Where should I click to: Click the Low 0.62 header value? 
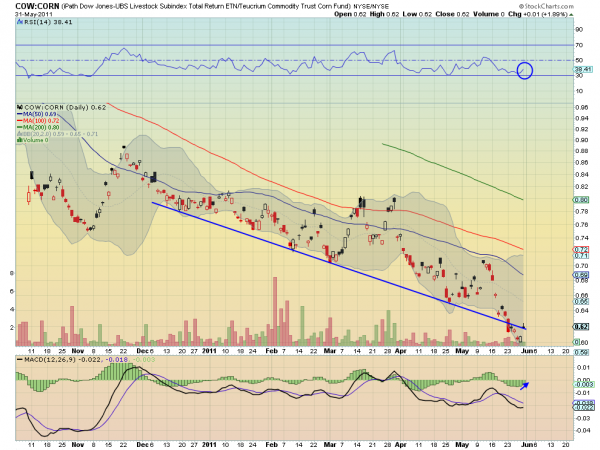417,14
